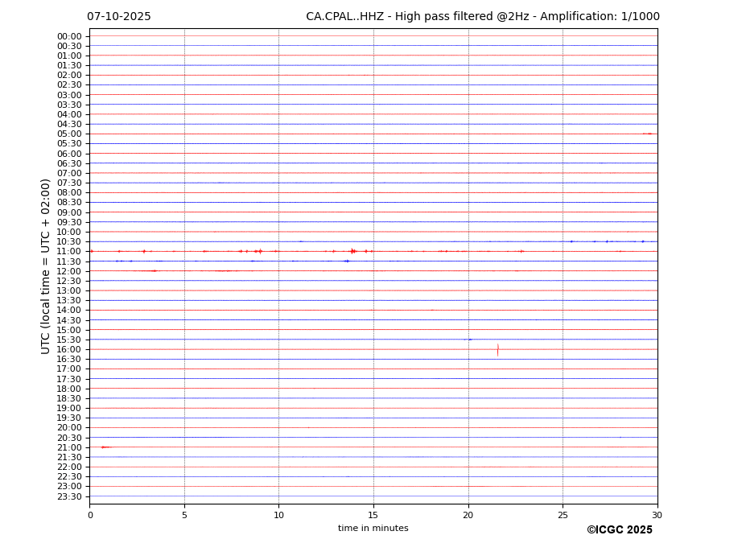Click the red signal at end of 05:00 trace
The height and width of the screenshot is (560, 746).
648,134
